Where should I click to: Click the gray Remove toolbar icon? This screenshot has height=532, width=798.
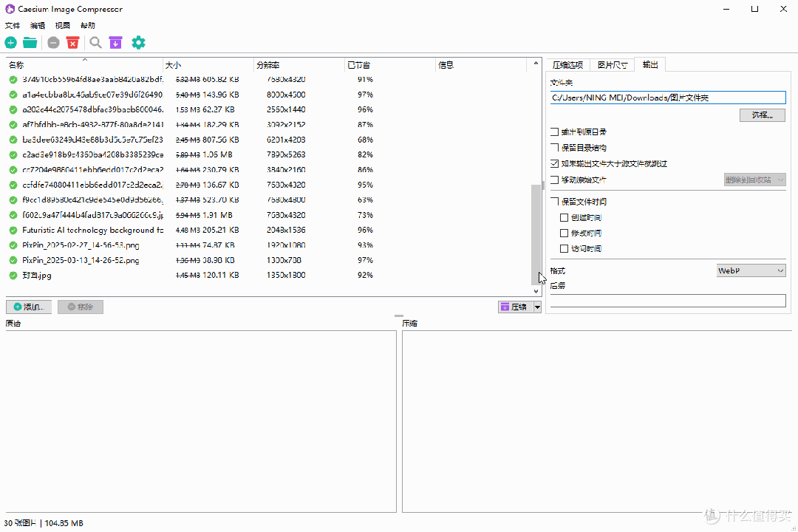click(x=53, y=43)
